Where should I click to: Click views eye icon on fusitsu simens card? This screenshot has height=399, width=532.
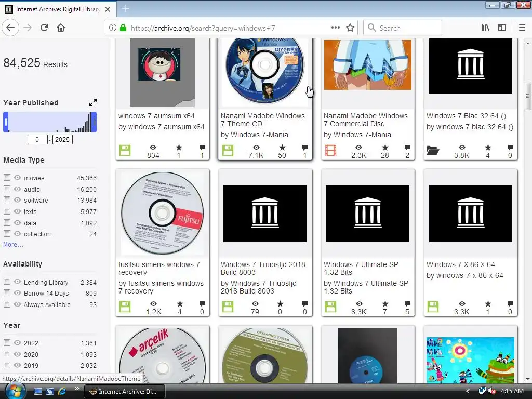tap(153, 303)
